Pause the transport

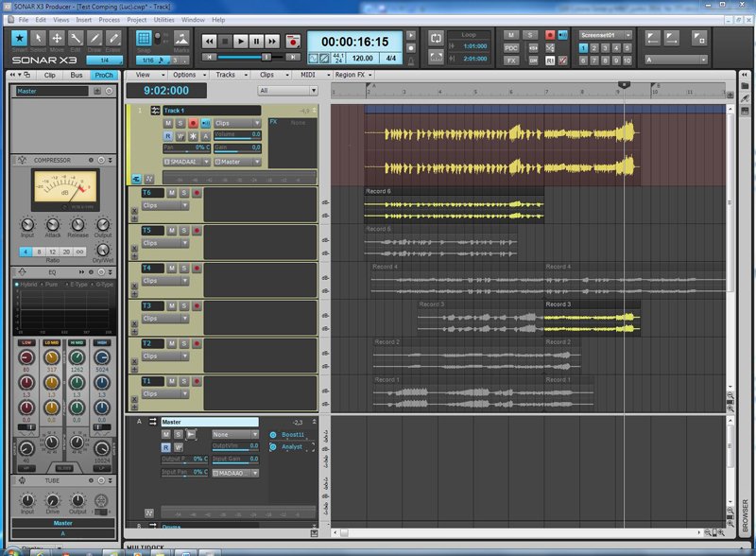tap(256, 42)
